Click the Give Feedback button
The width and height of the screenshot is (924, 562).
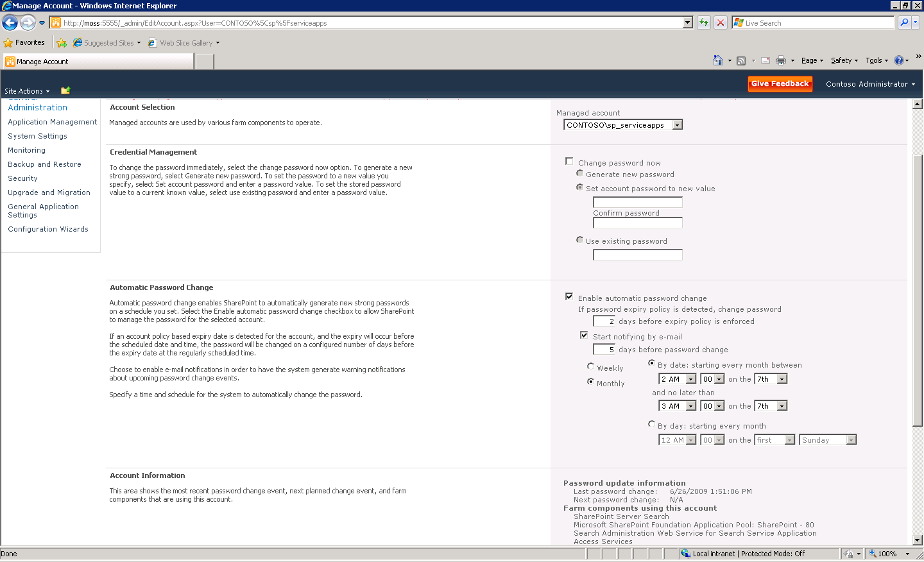click(780, 84)
